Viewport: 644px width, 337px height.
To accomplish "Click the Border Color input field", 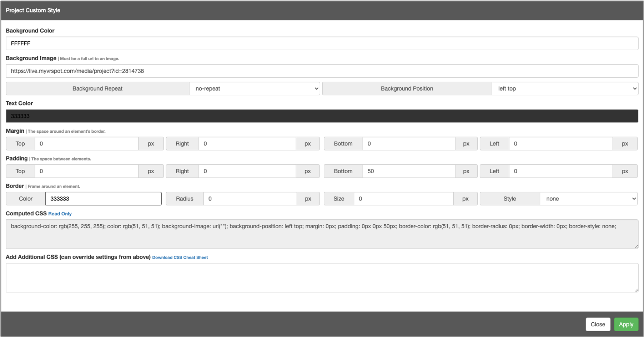I will pos(104,199).
